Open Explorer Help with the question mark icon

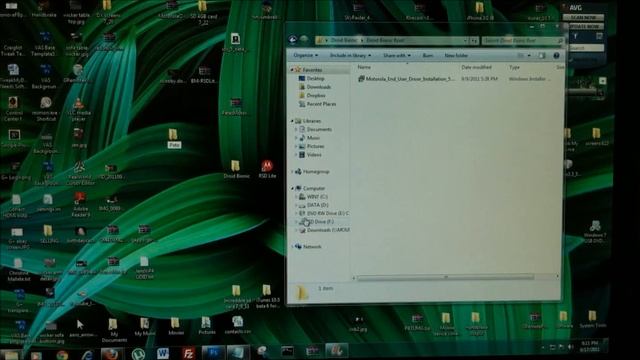coord(556,56)
